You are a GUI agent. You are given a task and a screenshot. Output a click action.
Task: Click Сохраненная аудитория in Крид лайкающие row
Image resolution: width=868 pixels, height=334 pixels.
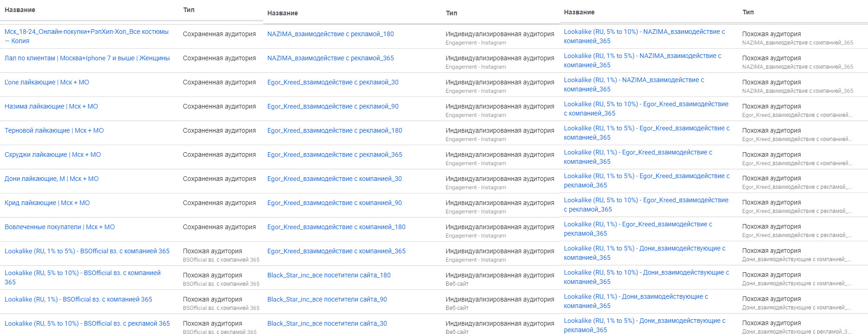point(219,203)
